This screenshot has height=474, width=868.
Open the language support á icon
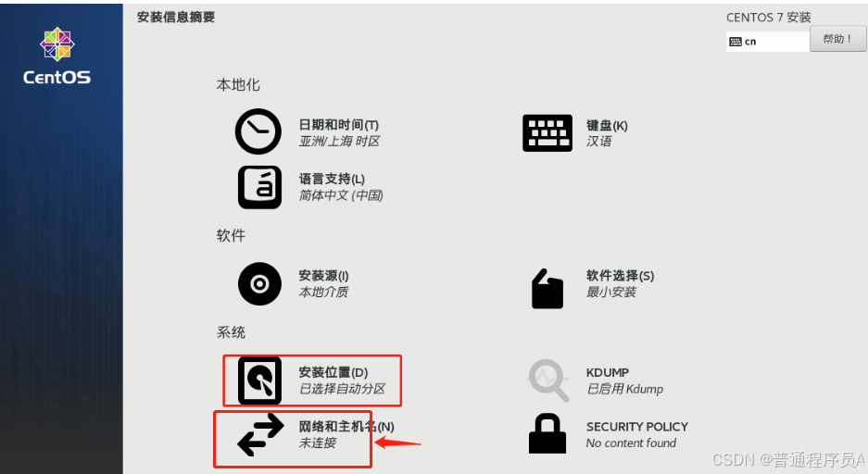259,188
